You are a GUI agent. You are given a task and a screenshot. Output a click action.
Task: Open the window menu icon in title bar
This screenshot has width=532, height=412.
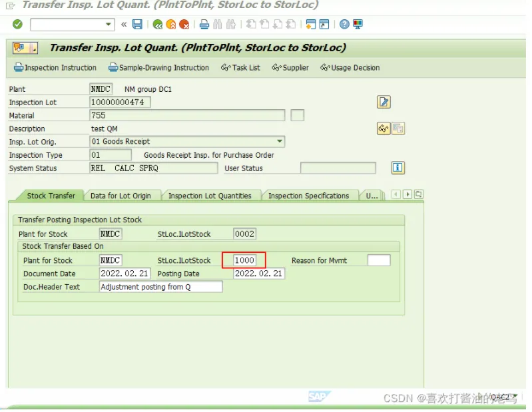11,5
